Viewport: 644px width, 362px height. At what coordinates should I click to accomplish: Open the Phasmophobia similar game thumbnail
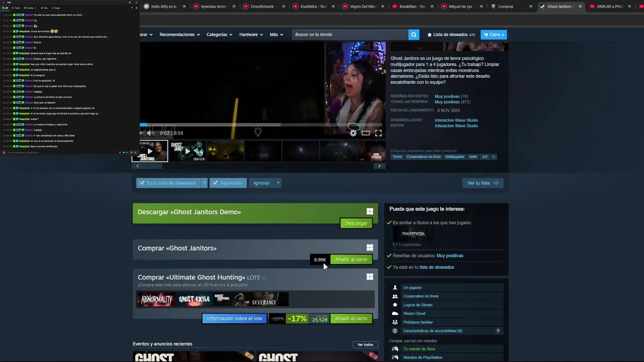pyautogui.click(x=413, y=234)
